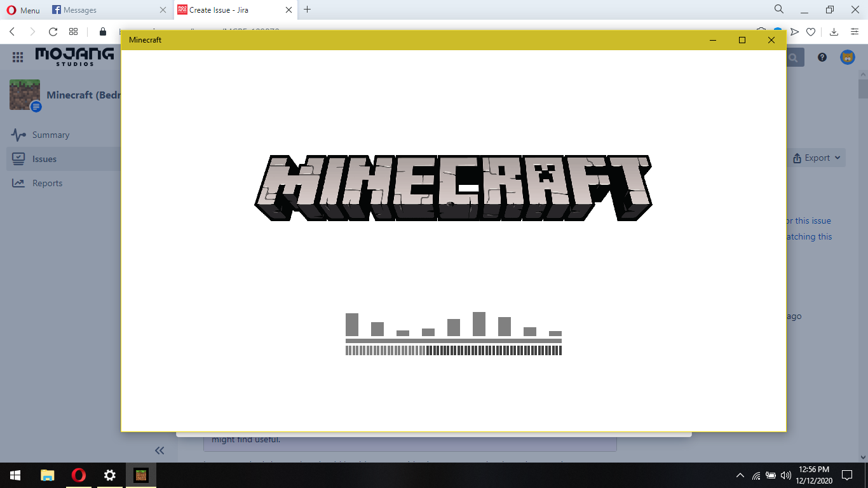868x488 pixels.
Task: Click the Minecraft taskbar icon
Action: tap(140, 475)
